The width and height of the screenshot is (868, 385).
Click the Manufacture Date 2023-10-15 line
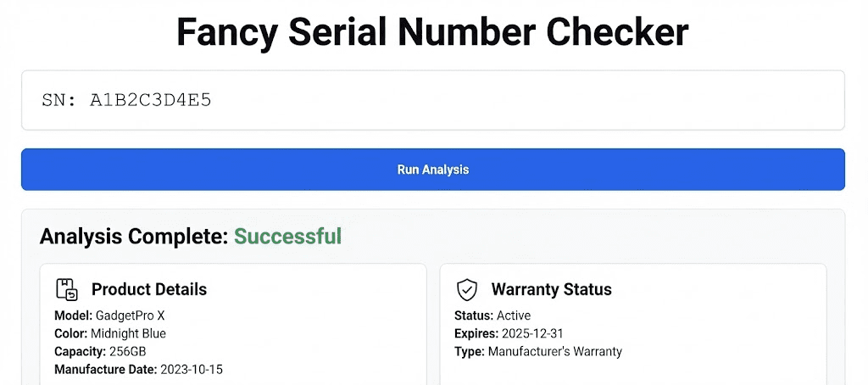point(138,369)
